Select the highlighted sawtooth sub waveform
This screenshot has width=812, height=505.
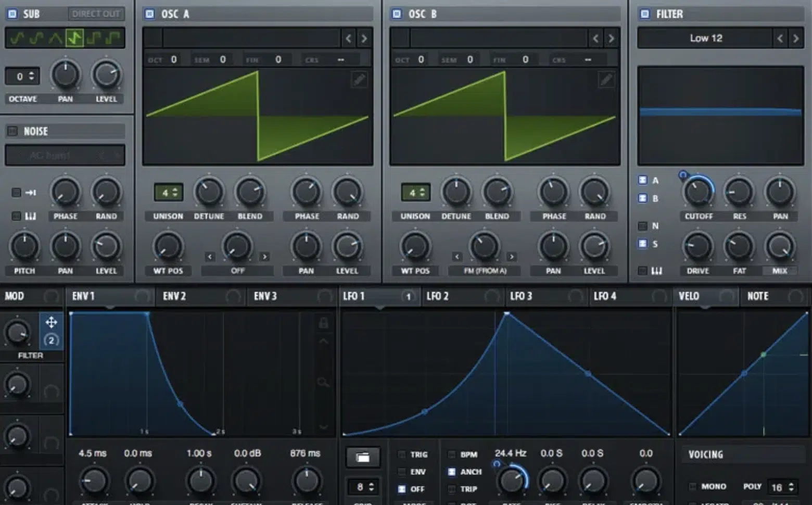[x=74, y=38]
